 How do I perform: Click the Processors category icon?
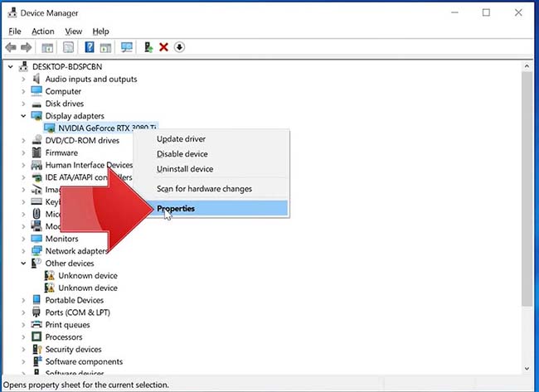(36, 336)
